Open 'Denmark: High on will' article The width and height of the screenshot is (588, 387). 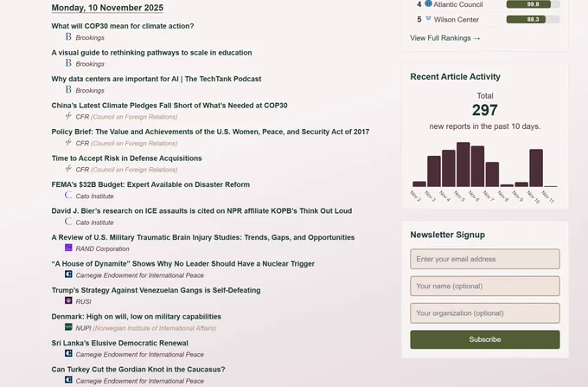[x=136, y=316]
